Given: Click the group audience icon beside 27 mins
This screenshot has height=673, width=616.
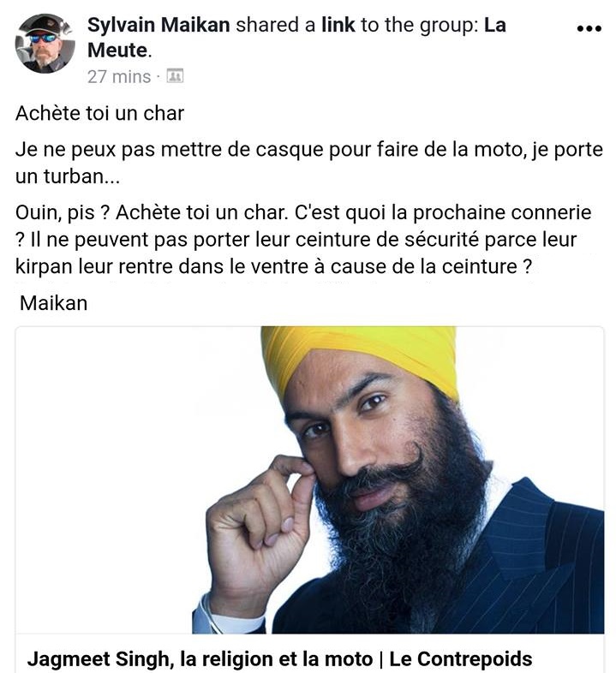Looking at the screenshot, I should (175, 76).
